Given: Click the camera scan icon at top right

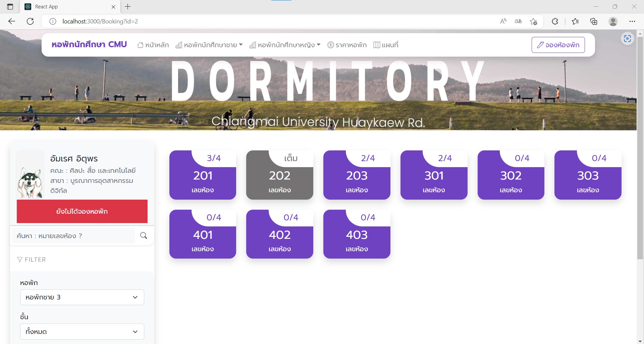Looking at the screenshot, I should point(627,39).
